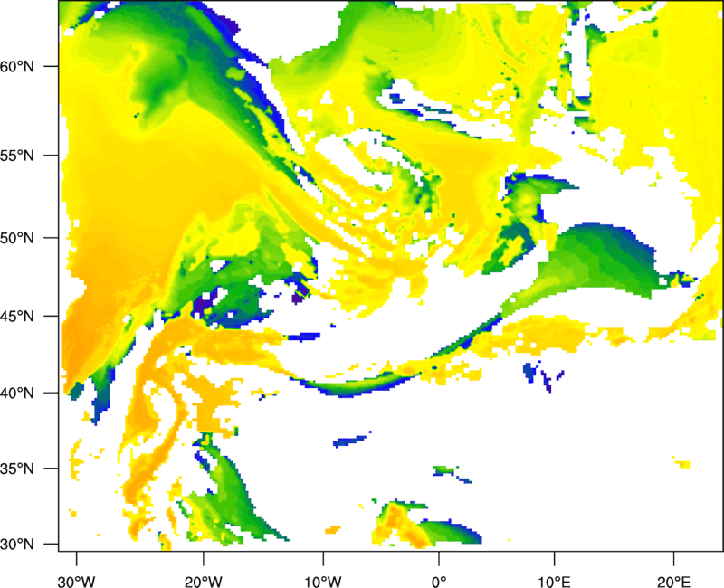This screenshot has width=724, height=588.
Task: Click the 20°E longitude label
Action: (x=673, y=582)
